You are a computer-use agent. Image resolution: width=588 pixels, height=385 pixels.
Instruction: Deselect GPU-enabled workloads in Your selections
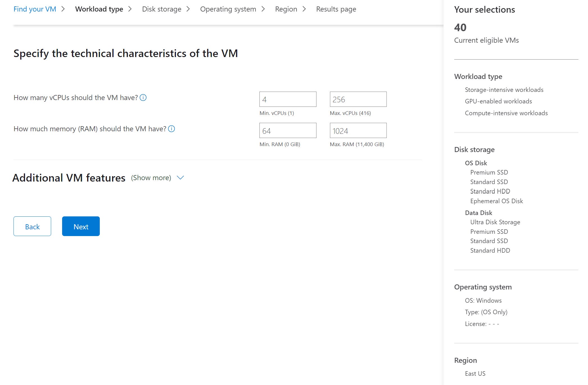click(x=498, y=101)
